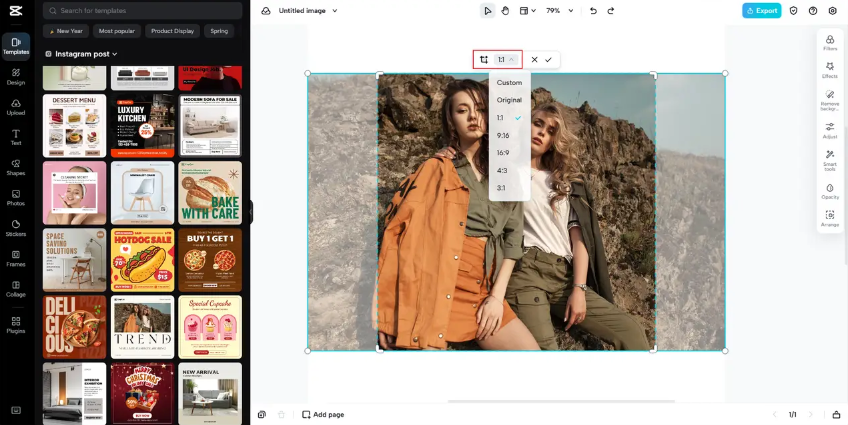Choose the 16:9 crop ratio
Screen dimensions: 848x425
(503, 153)
